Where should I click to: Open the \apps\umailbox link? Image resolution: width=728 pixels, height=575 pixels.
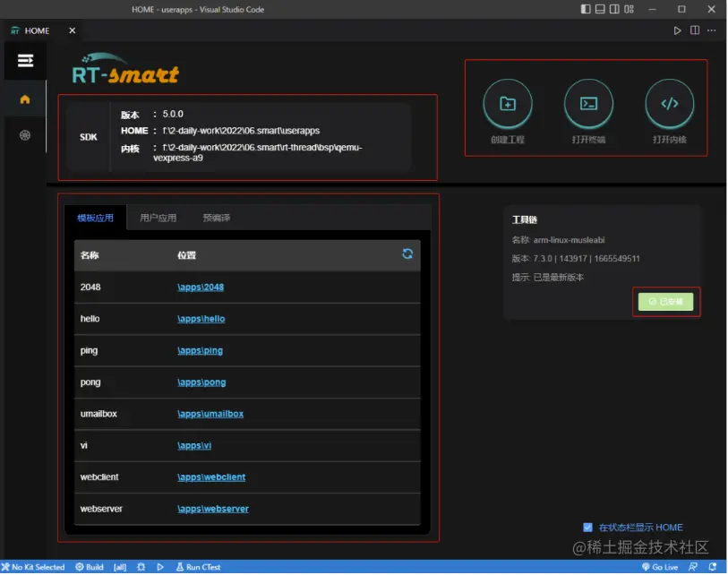[210, 414]
